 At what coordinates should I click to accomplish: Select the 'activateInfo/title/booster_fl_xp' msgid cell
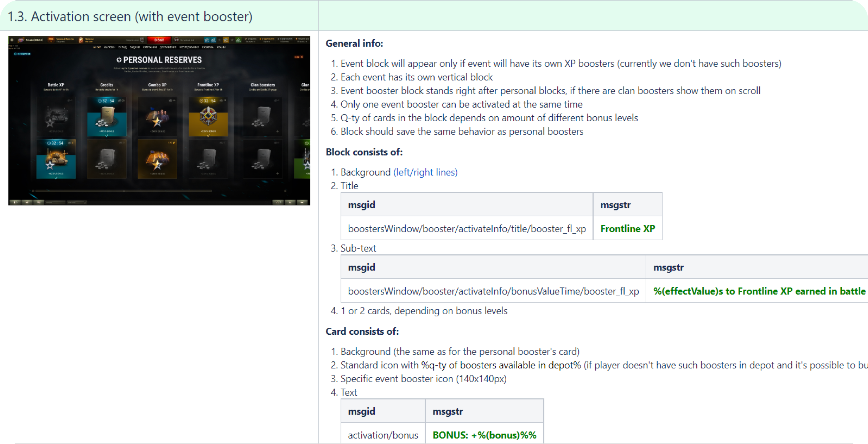tap(467, 228)
